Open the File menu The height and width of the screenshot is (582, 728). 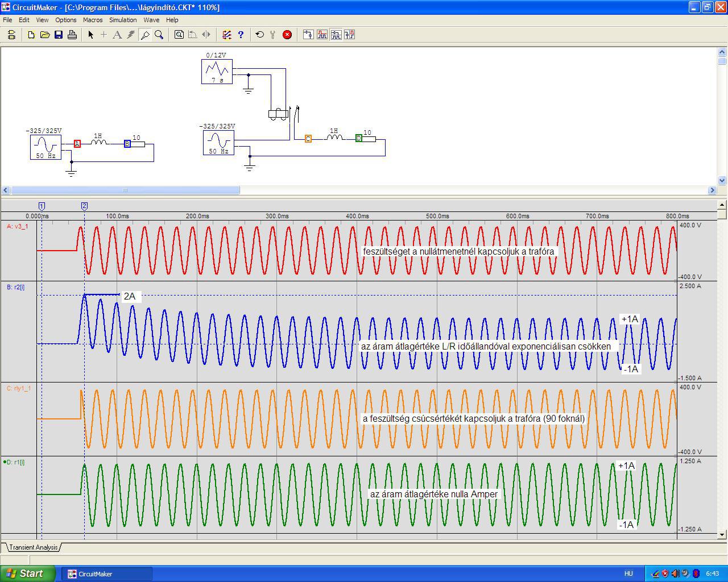click(x=7, y=20)
